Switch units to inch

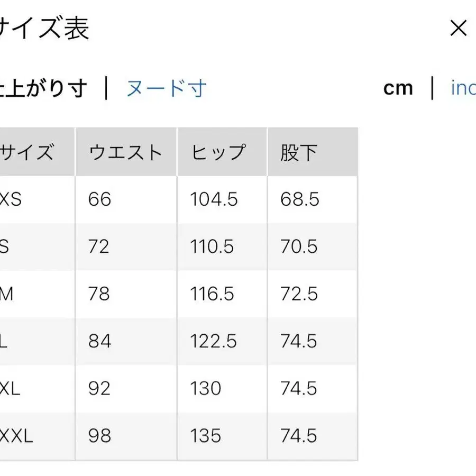coord(464,88)
